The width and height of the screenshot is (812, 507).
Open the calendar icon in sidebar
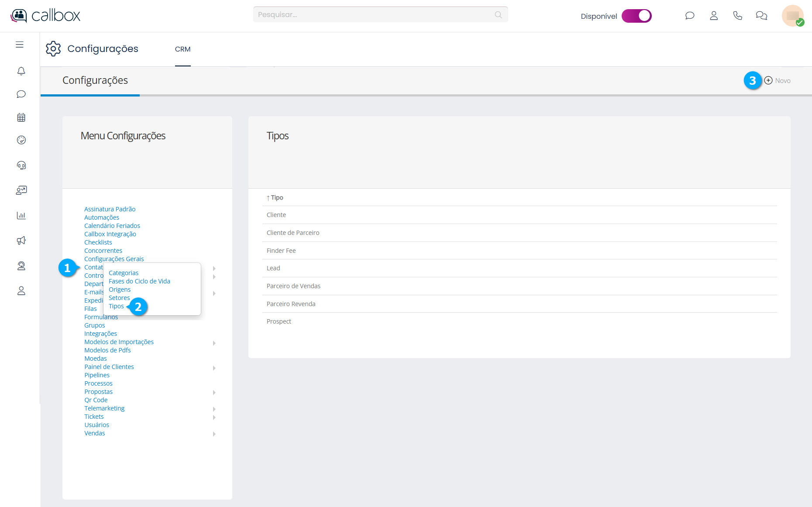21,117
